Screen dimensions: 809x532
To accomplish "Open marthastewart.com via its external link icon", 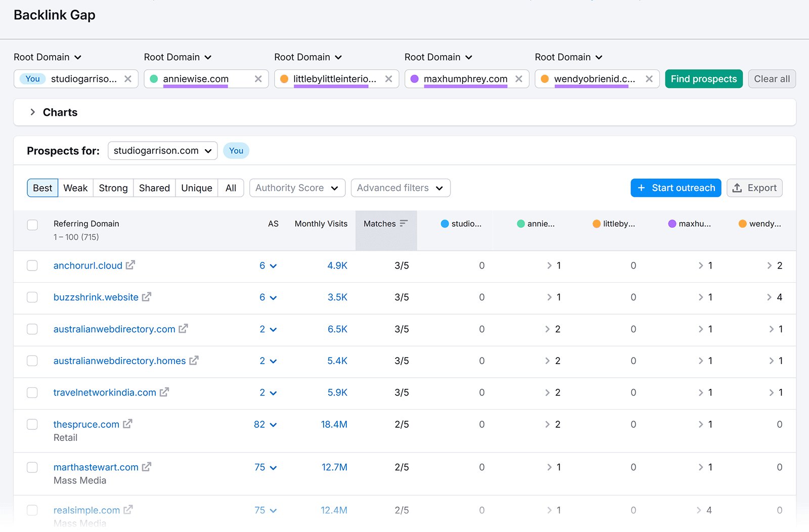I will [147, 467].
